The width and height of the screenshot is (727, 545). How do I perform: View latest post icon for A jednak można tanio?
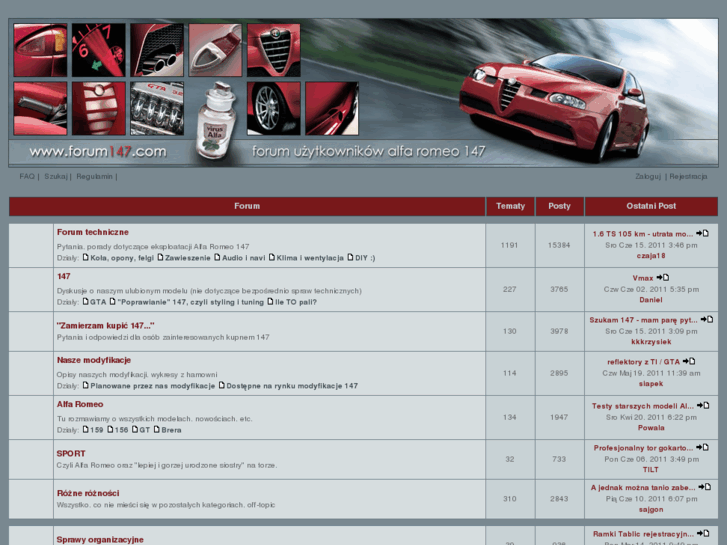tap(705, 487)
